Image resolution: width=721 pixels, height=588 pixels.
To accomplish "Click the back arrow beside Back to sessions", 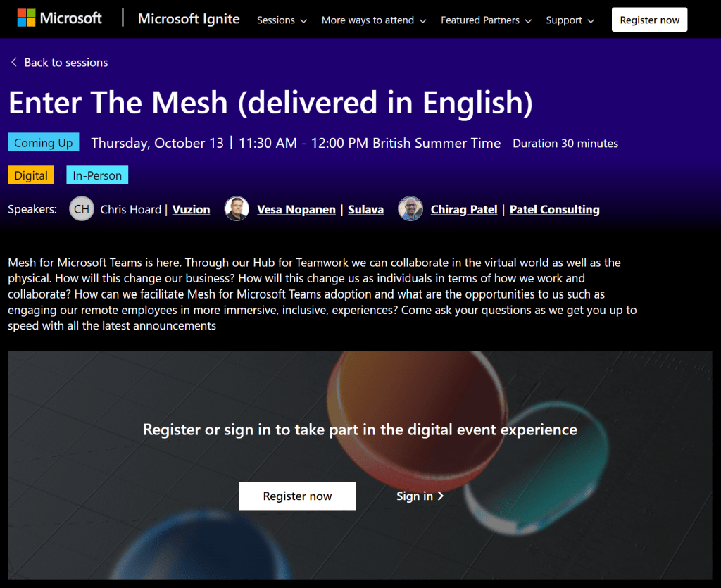I will point(14,63).
